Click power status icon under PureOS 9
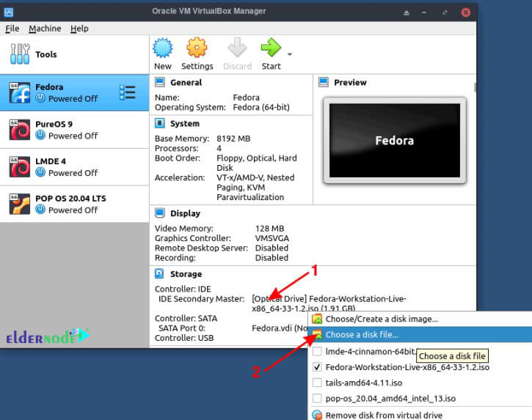Screen dimensions: 532x420 tap(40, 135)
